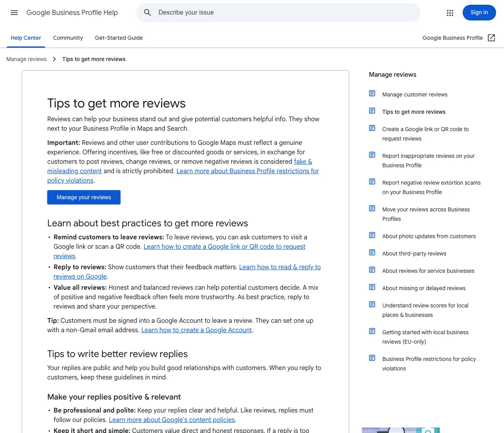
Task: Open About photo updates from customers article
Action: tap(429, 236)
